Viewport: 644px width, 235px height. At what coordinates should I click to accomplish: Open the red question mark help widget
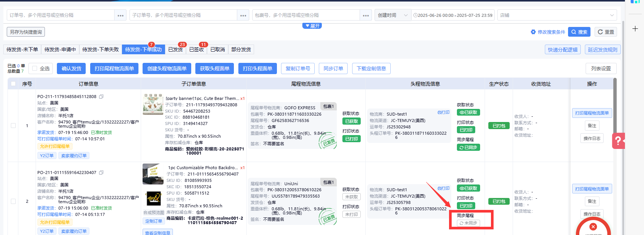(x=618, y=141)
